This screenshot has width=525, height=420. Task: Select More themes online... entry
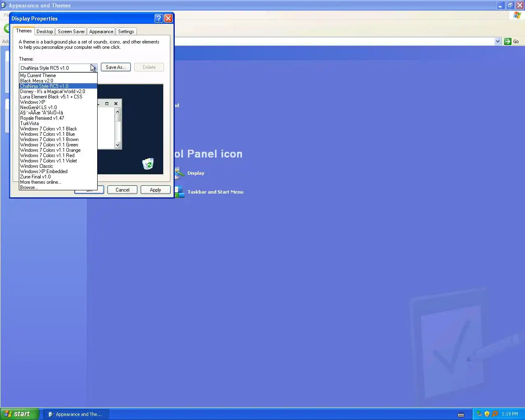pos(58,182)
